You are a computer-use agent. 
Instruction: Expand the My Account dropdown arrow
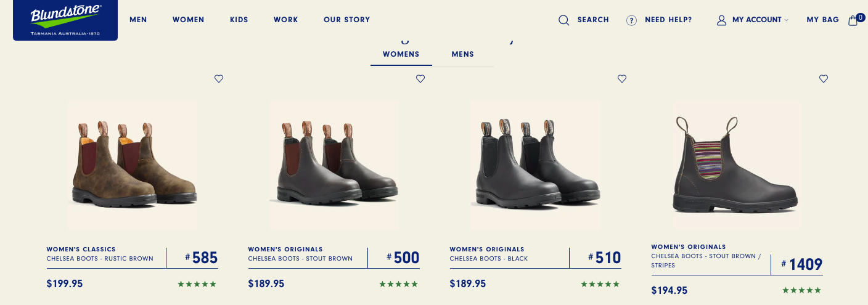tap(787, 20)
